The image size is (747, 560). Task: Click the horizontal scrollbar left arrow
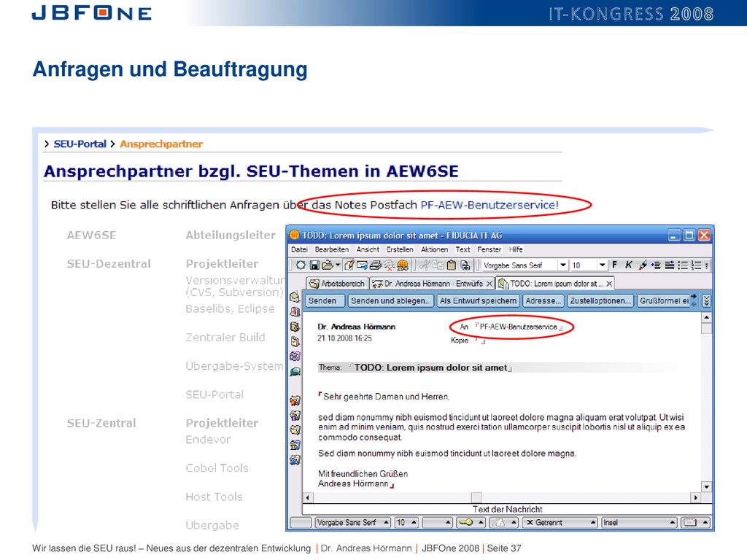pyautogui.click(x=308, y=497)
